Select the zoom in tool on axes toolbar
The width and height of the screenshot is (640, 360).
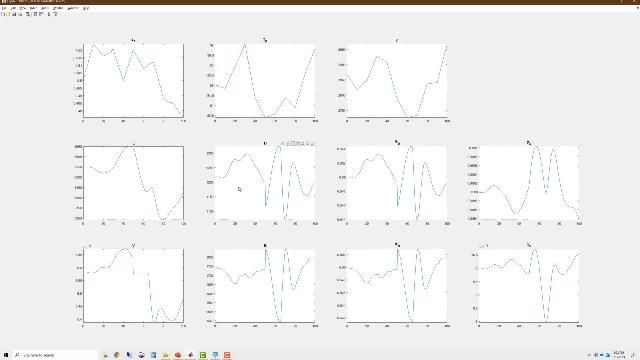(x=303, y=144)
